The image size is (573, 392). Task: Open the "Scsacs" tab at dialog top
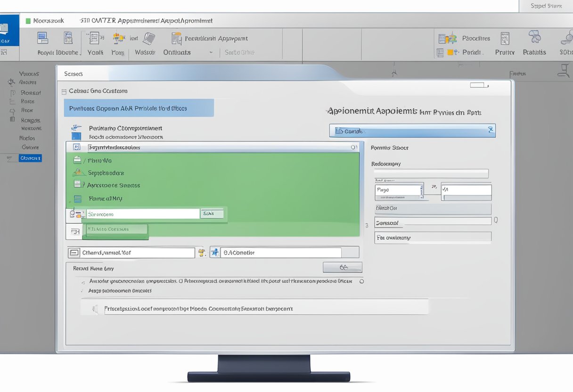point(73,74)
